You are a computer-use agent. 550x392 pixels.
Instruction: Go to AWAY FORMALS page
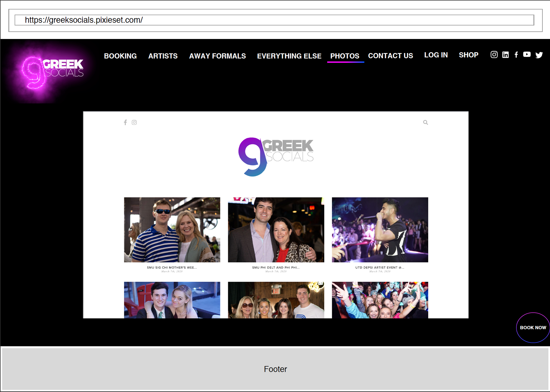point(217,56)
